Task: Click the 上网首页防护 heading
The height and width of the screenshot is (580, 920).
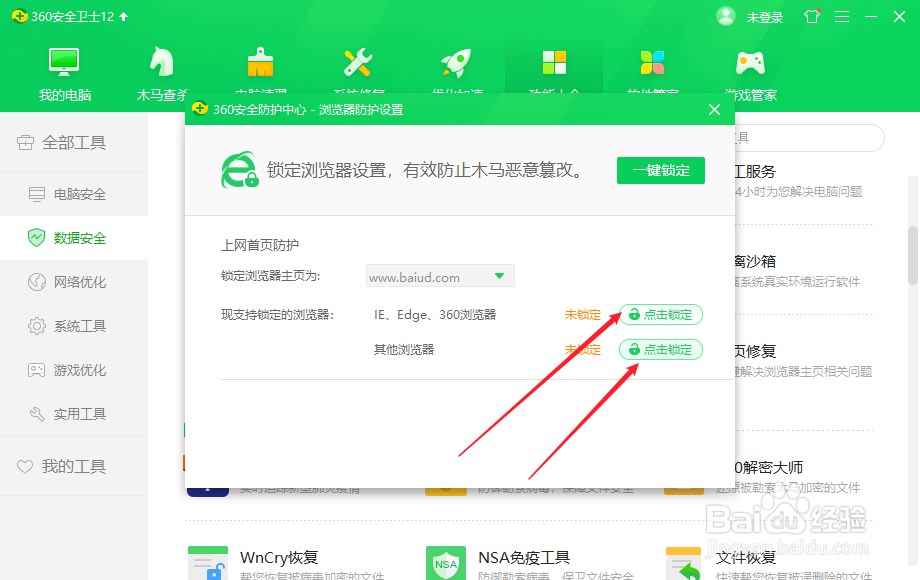Action: [x=260, y=245]
